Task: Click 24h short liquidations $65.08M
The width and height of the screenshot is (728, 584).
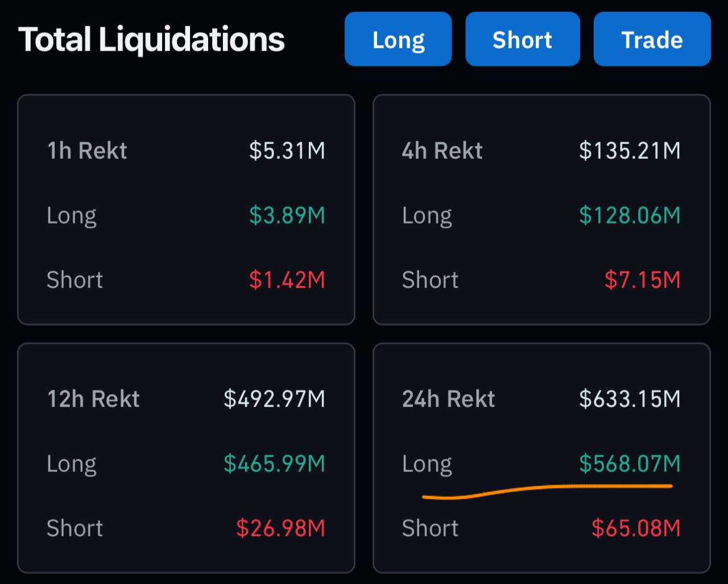Action: tap(636, 528)
